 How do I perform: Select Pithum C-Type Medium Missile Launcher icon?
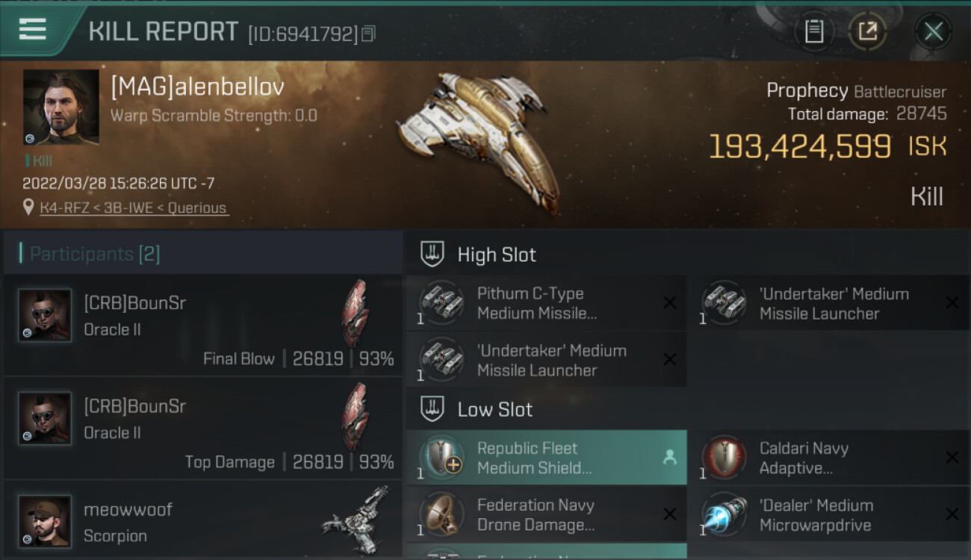pyautogui.click(x=441, y=302)
